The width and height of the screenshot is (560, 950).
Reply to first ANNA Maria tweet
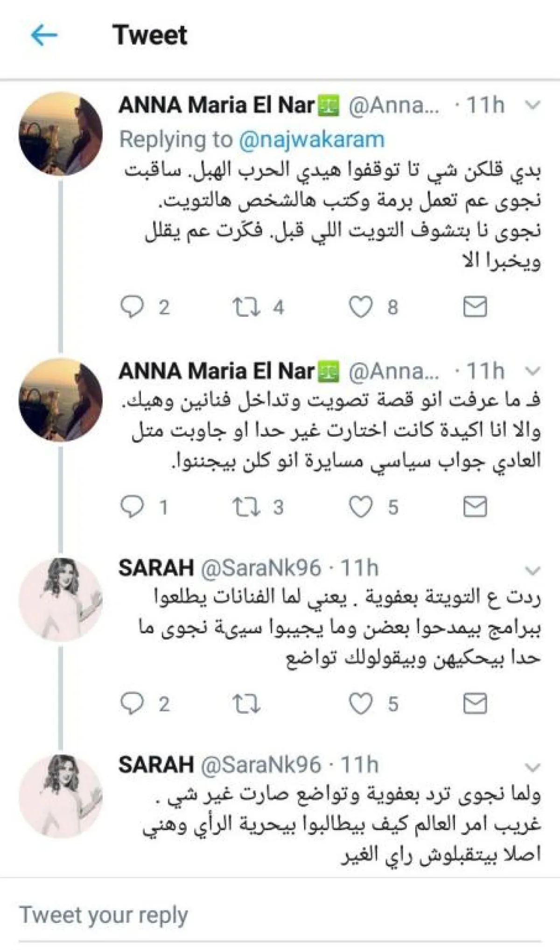click(132, 307)
